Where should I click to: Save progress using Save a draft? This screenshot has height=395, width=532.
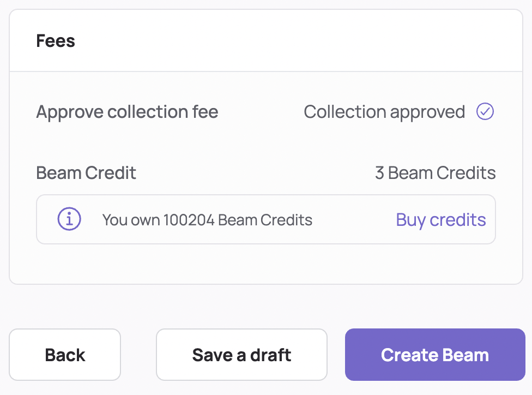tap(241, 355)
